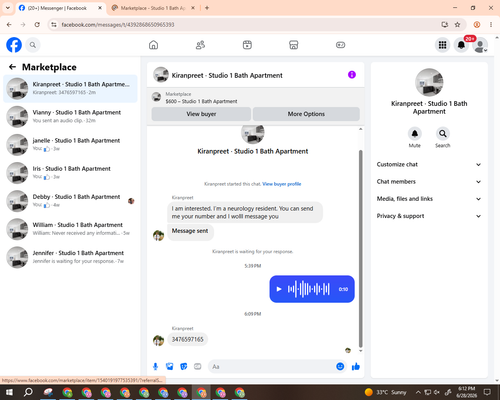Search in conversation using the magnifier icon

(443, 134)
